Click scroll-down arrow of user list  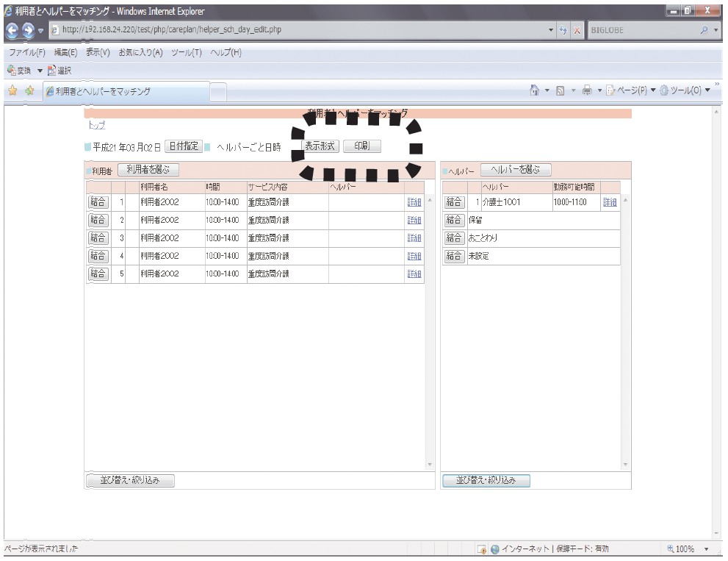click(430, 465)
